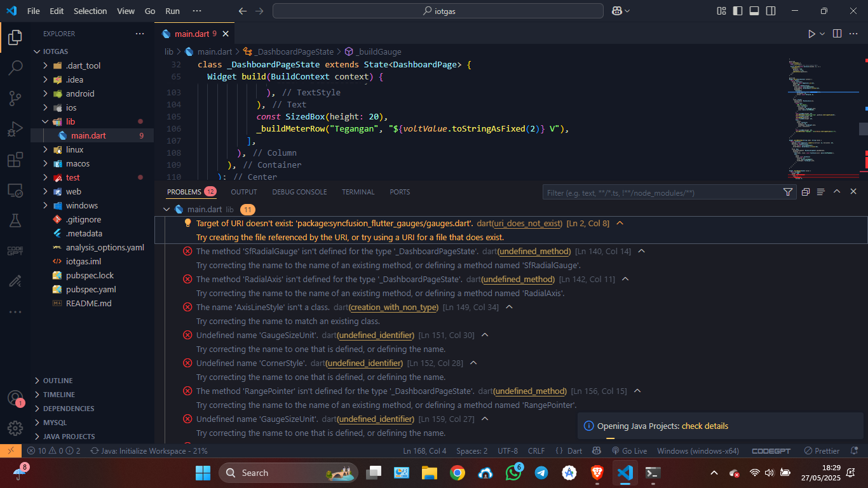
Task: Switch to the OUTPUT tab
Action: (244, 192)
